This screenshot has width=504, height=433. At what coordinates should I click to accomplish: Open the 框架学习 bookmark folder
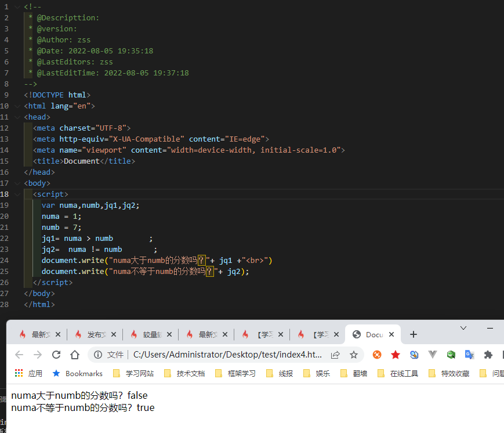pos(235,373)
